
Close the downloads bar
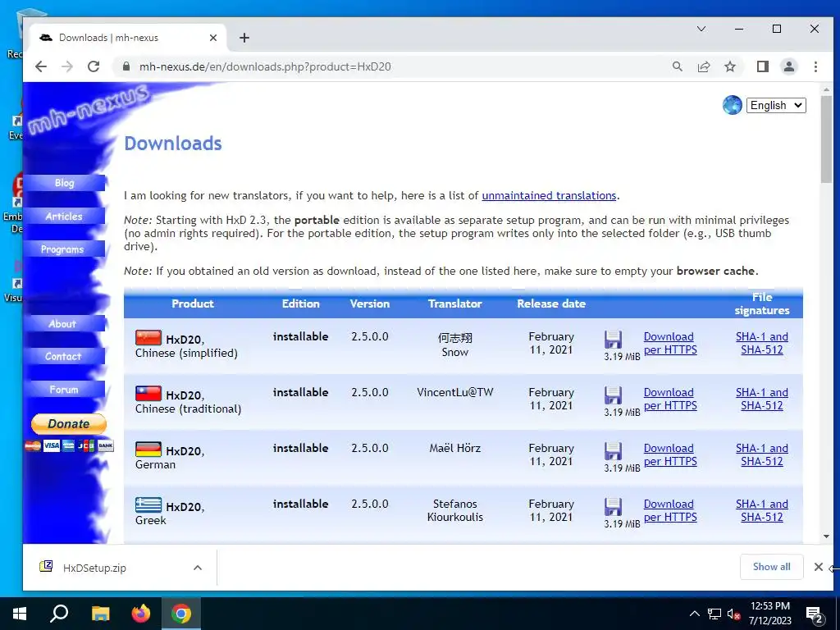[x=818, y=567]
